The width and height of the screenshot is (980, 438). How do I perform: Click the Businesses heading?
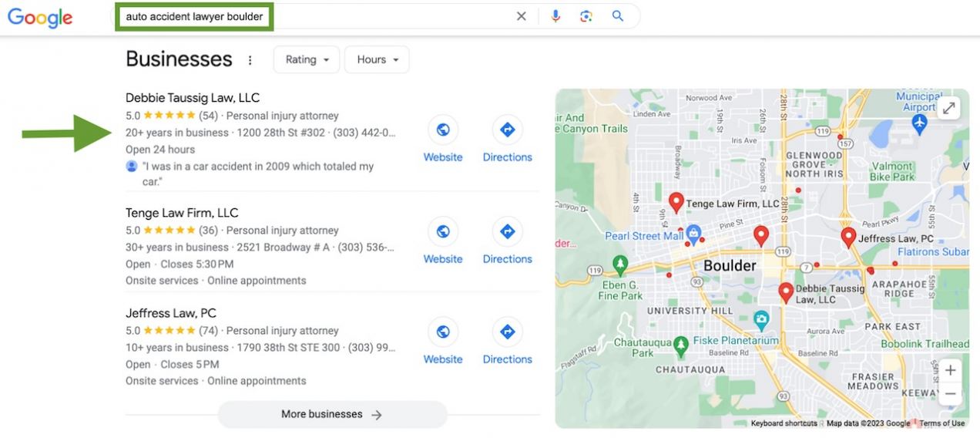pos(179,59)
